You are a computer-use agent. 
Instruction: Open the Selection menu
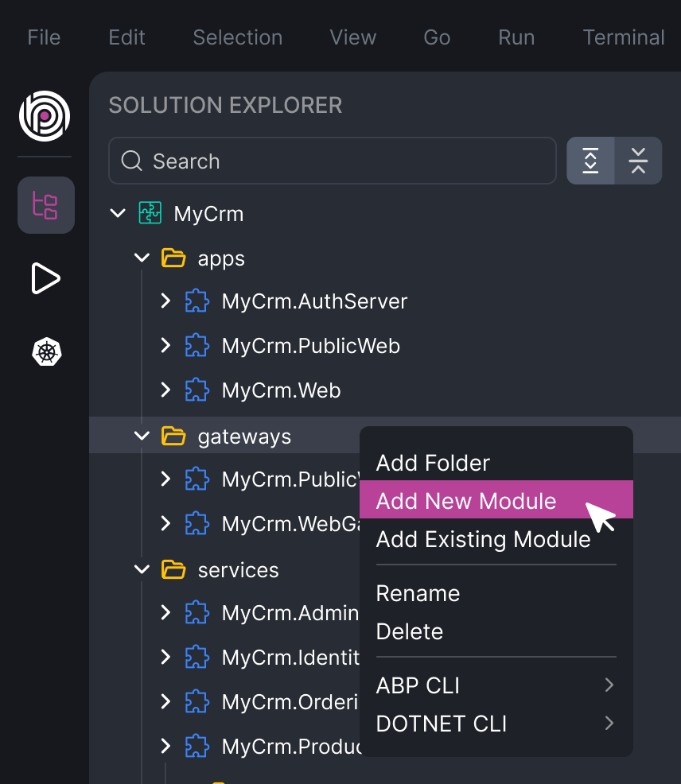(238, 37)
